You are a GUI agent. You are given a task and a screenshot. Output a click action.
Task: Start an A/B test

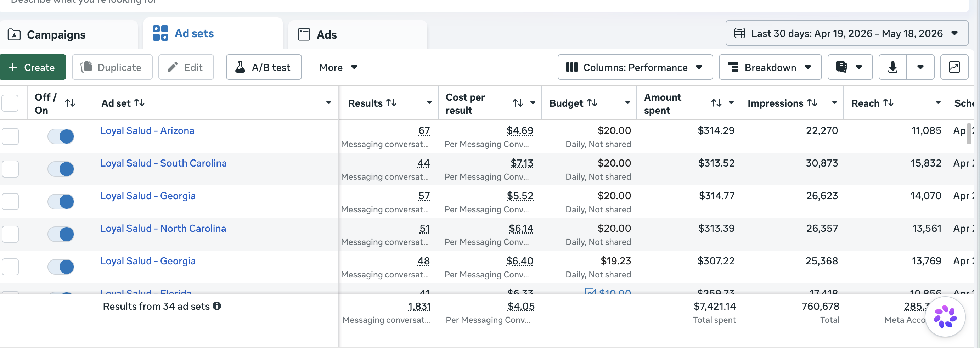tap(264, 67)
